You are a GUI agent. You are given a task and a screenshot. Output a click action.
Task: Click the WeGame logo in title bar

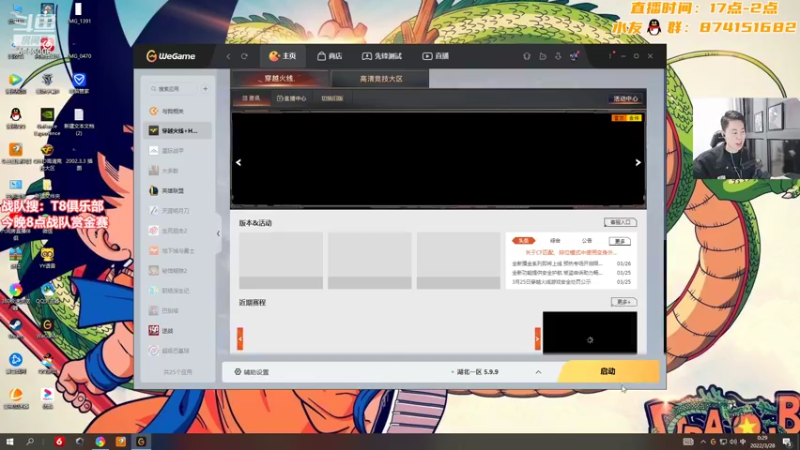coord(170,56)
